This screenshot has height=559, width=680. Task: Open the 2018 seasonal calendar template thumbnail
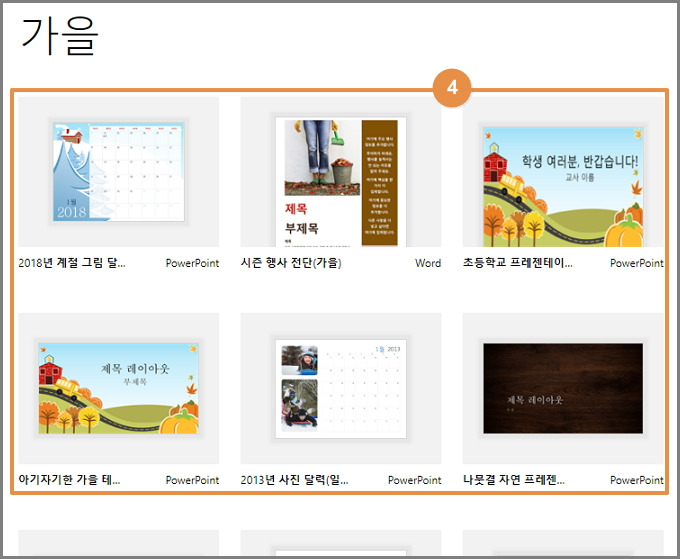pyautogui.click(x=118, y=172)
